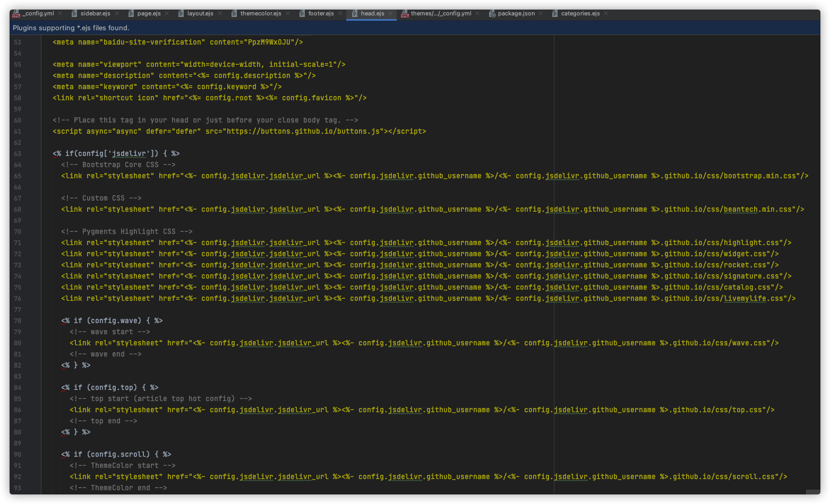The height and width of the screenshot is (504, 830).
Task: Close the head.ejs tab
Action: pos(390,14)
